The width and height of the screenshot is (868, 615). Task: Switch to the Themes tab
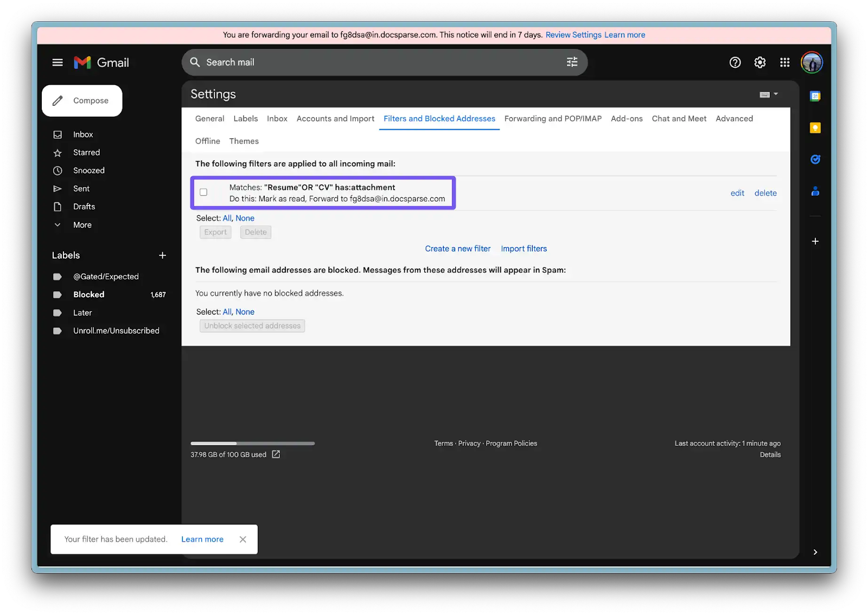tap(244, 141)
